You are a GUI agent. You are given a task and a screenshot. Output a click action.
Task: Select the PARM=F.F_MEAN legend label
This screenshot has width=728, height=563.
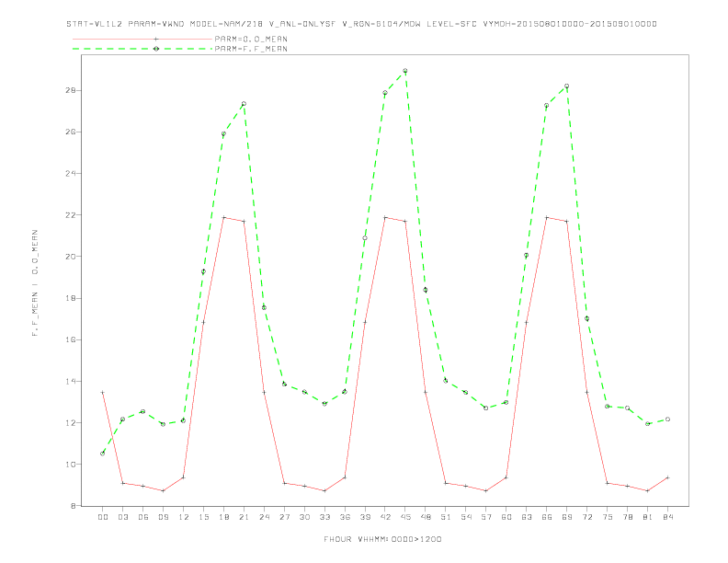251,49
